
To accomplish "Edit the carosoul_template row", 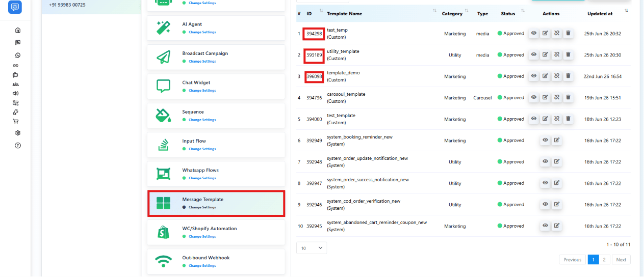I will point(545,97).
